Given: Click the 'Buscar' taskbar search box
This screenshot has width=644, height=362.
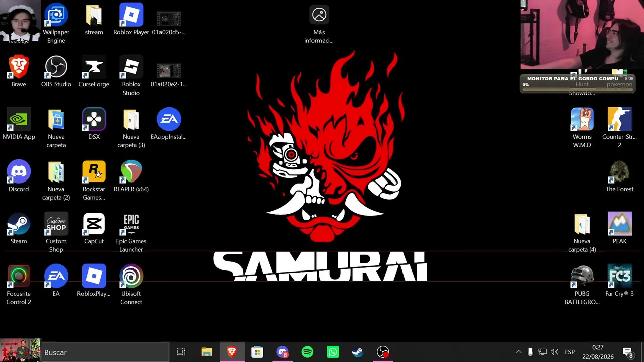Looking at the screenshot, I should [x=104, y=352].
